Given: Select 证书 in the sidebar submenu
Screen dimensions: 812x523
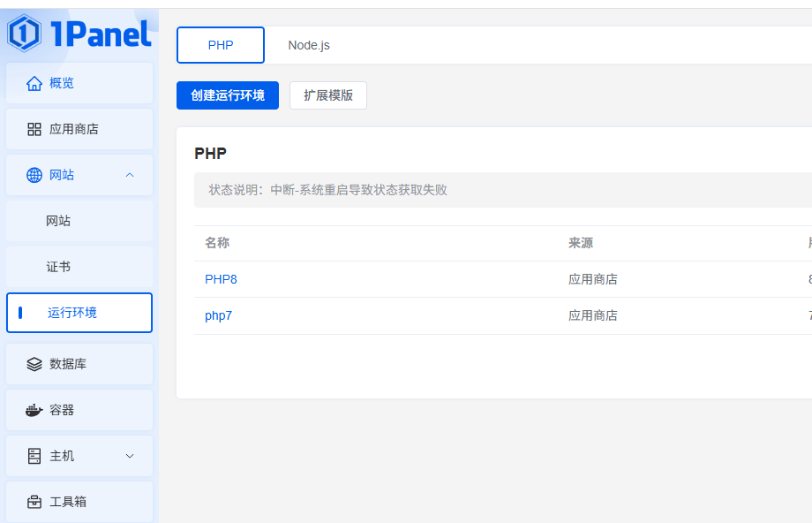Looking at the screenshot, I should point(58,267).
